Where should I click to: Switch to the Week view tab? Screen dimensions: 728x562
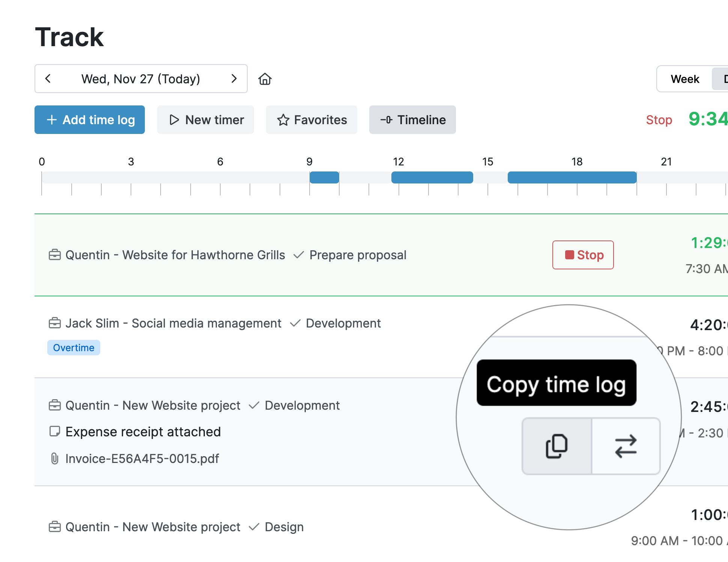(685, 79)
